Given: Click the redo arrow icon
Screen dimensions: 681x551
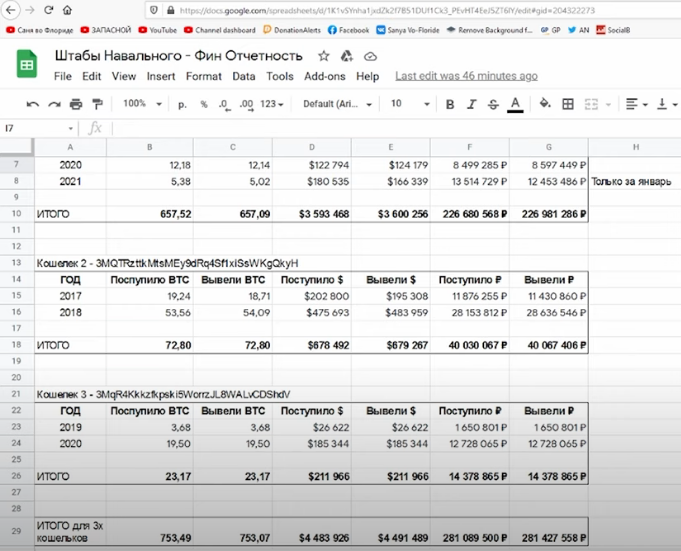Looking at the screenshot, I should pos(54,104).
